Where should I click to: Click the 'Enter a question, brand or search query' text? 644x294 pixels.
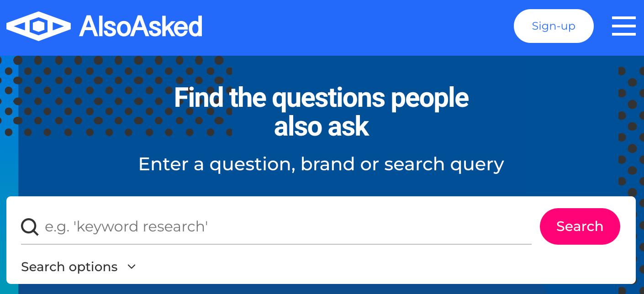click(x=321, y=164)
